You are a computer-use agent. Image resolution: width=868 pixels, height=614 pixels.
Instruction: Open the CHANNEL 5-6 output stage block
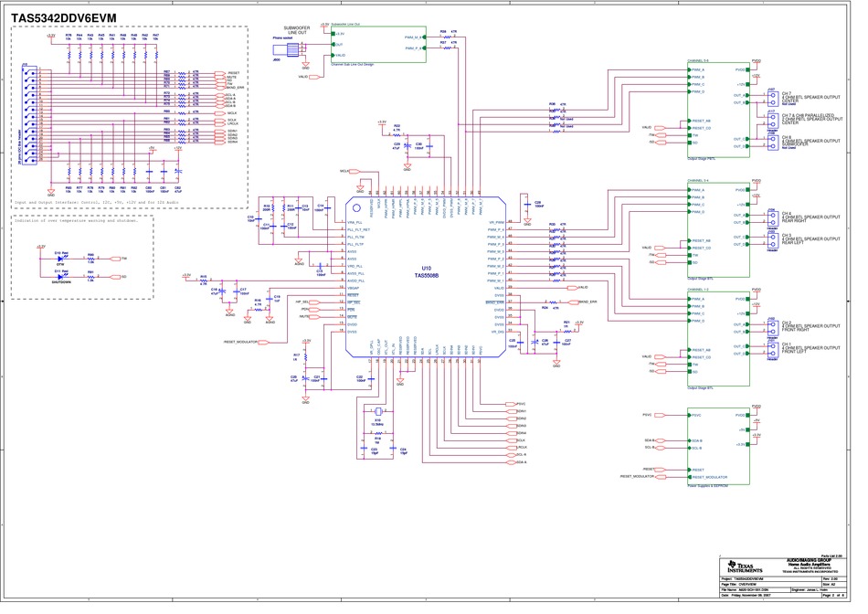click(718, 110)
